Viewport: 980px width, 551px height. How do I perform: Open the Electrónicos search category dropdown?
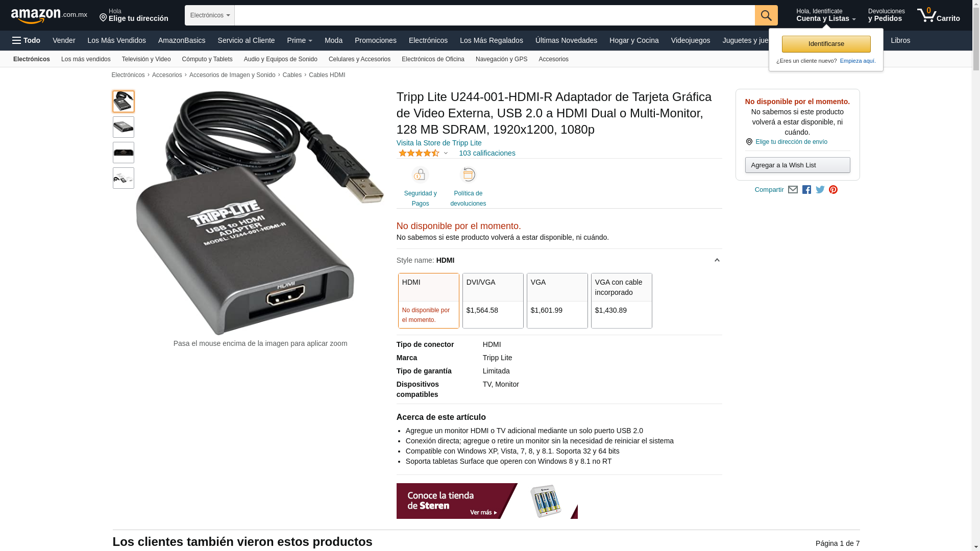(x=210, y=15)
